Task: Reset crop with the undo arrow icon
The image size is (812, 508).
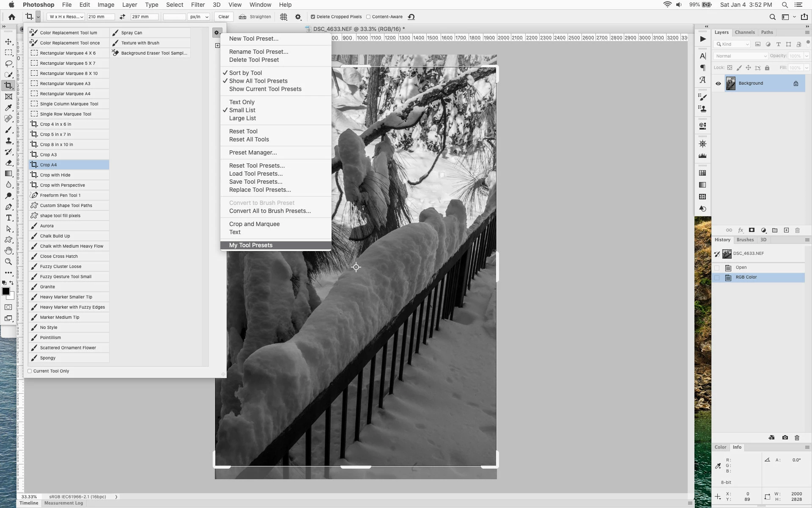Action: pos(411,17)
